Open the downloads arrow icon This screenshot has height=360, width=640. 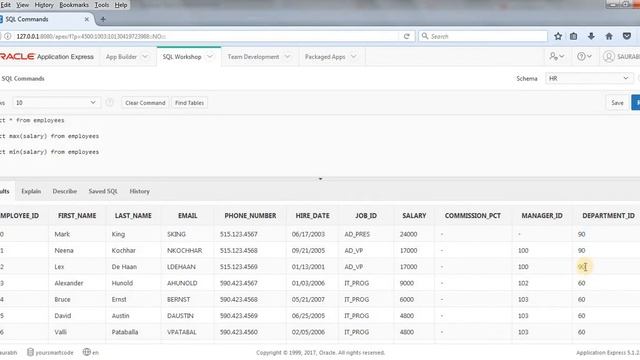(x=591, y=36)
